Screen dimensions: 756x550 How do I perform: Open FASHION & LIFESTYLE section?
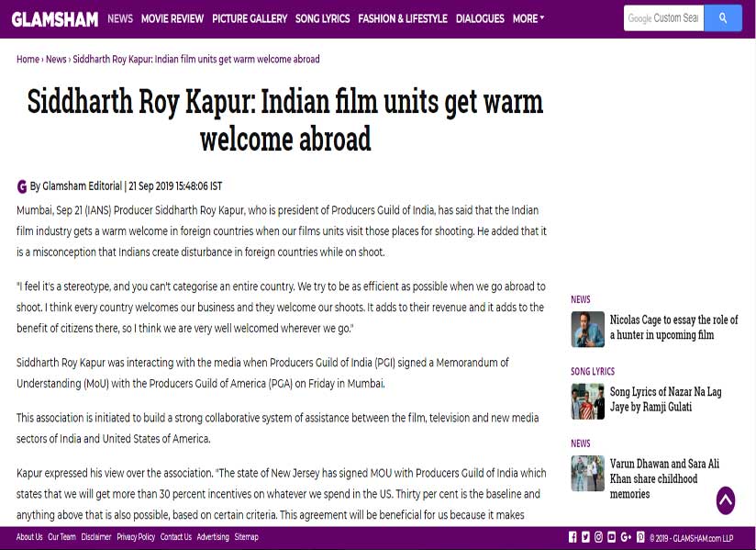click(403, 18)
